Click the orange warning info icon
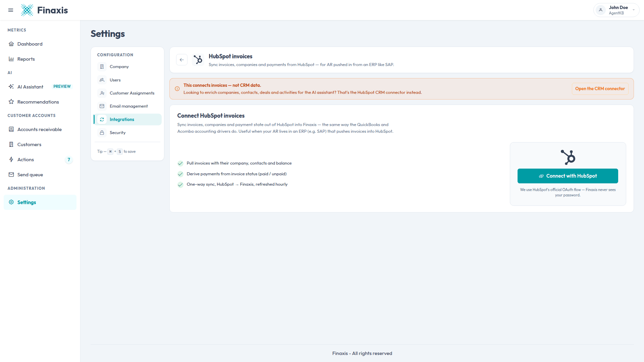 coord(177,89)
